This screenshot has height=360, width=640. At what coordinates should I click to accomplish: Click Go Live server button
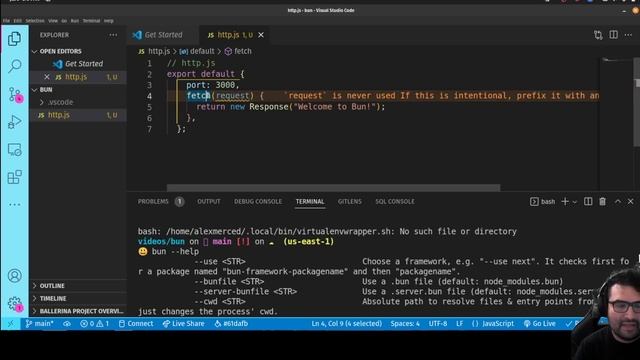pos(540,324)
